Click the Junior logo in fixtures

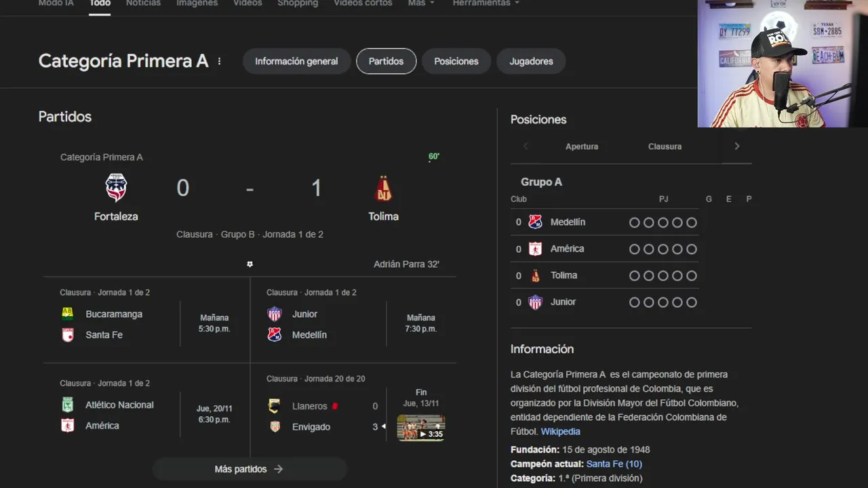tap(275, 314)
